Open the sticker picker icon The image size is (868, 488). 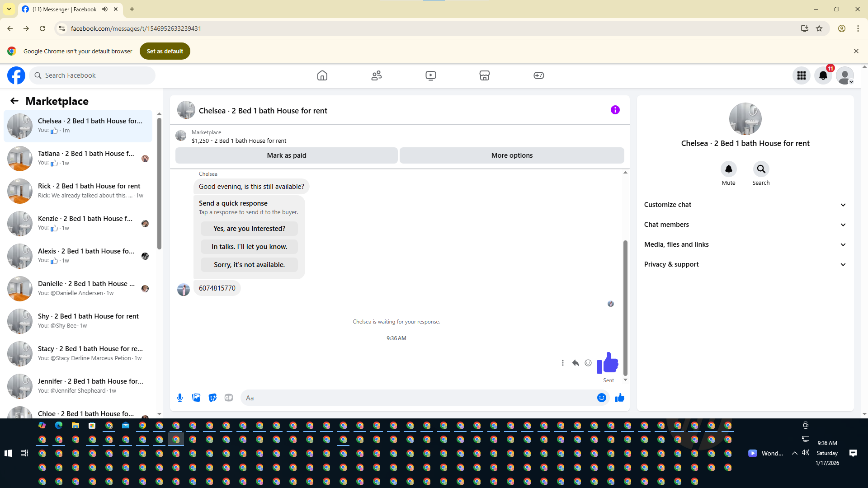pos(212,398)
